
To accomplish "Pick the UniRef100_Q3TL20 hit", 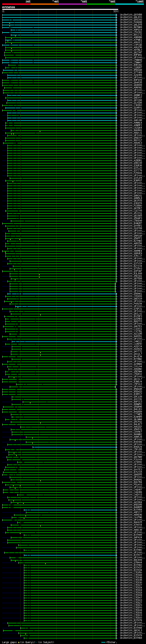I will click(131, 168).
